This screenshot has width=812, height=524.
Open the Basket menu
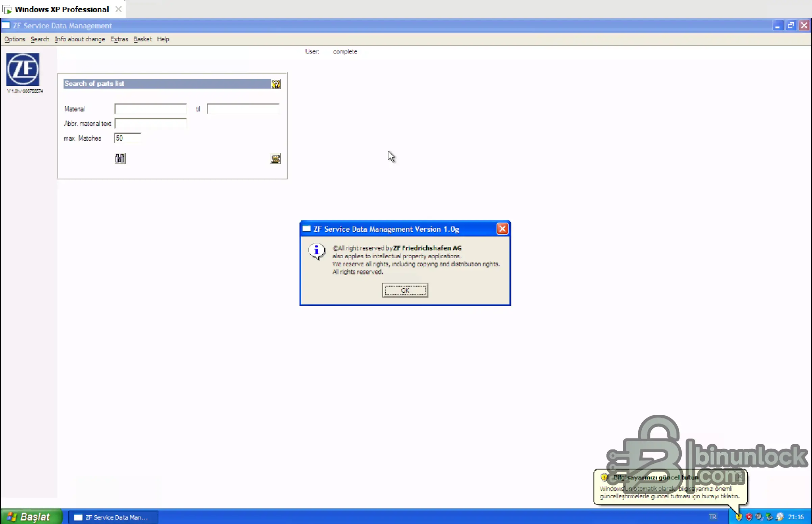[143, 39]
